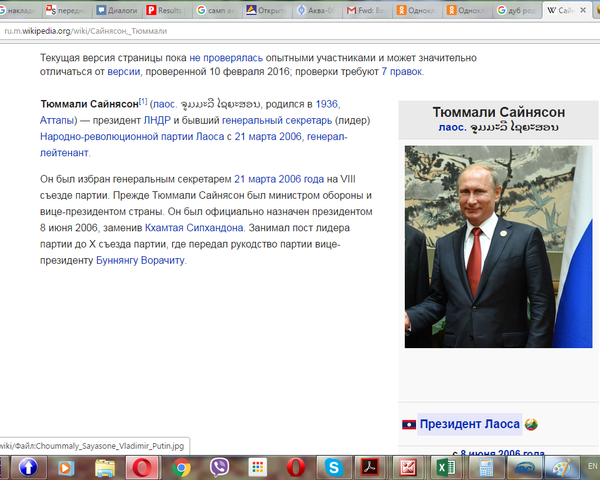Launch Viber from the taskbar
Viewport: 600px width, 480px height.
220,466
